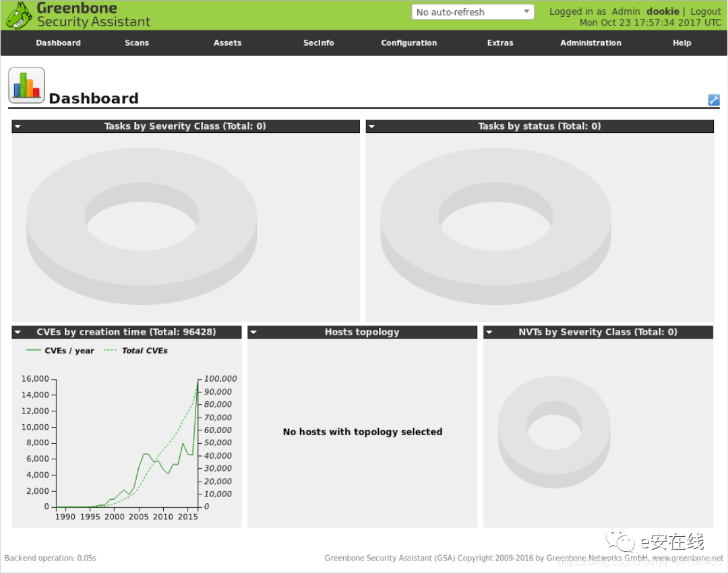Open the Help menu

tap(682, 42)
